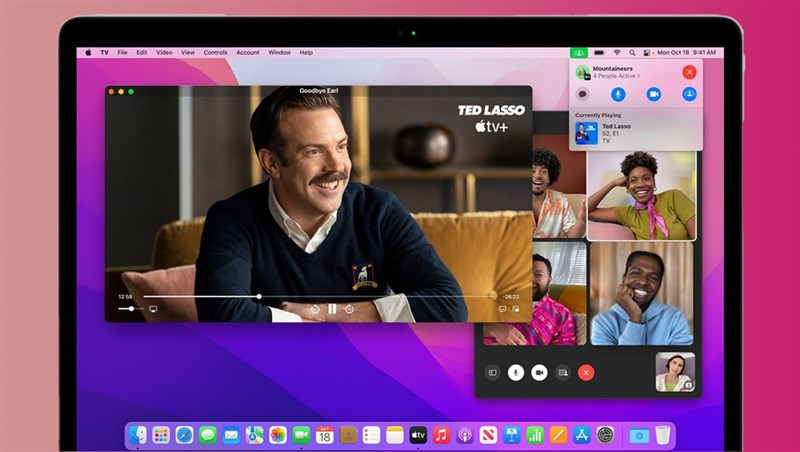Toggle FaceTime window sidebar button
This screenshot has height=452, width=800.
(492, 372)
